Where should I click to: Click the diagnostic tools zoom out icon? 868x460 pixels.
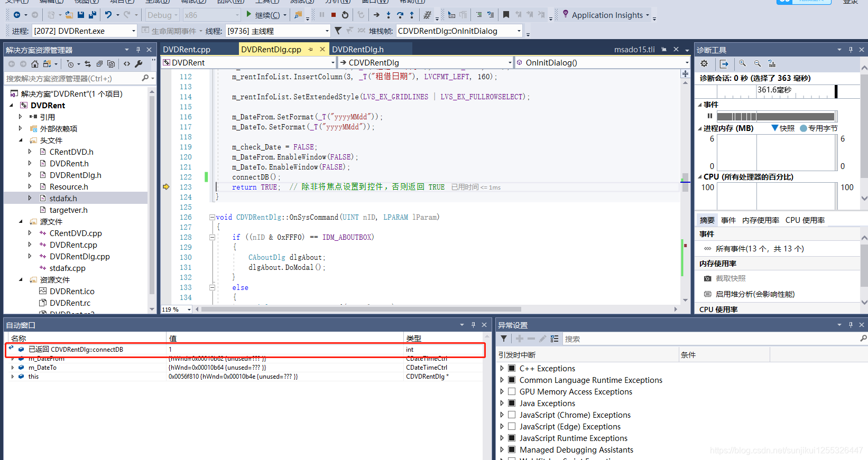coord(758,63)
